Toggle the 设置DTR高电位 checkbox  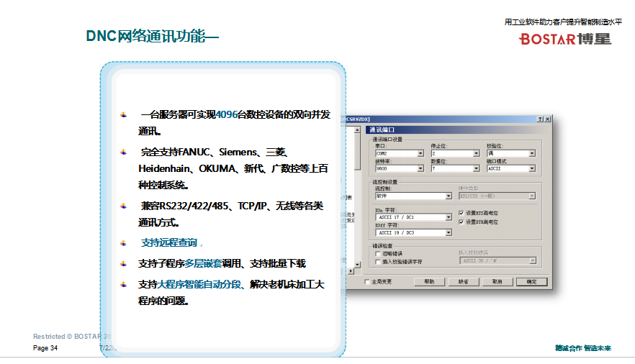tap(461, 222)
